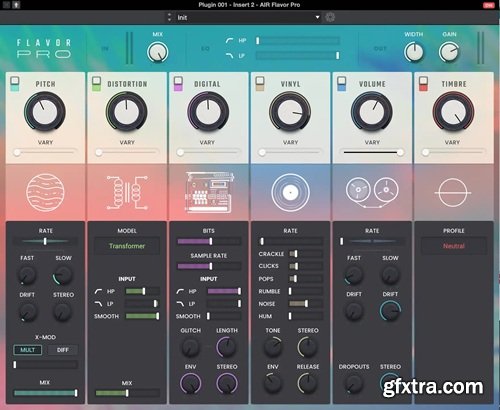Click the Vinyl record icon

(x=290, y=192)
